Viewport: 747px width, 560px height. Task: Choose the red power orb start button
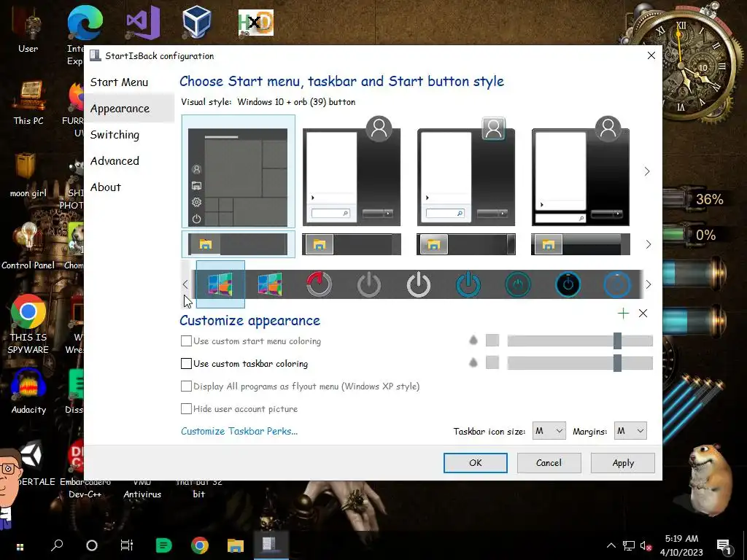320,284
